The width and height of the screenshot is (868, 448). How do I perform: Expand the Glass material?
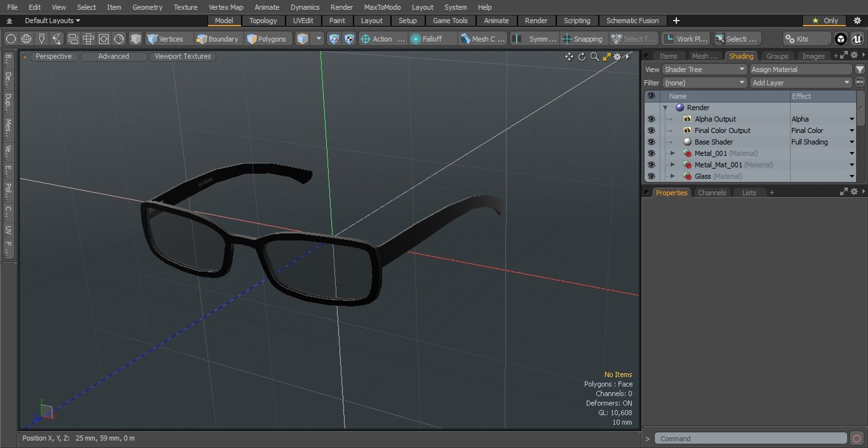[x=672, y=176]
